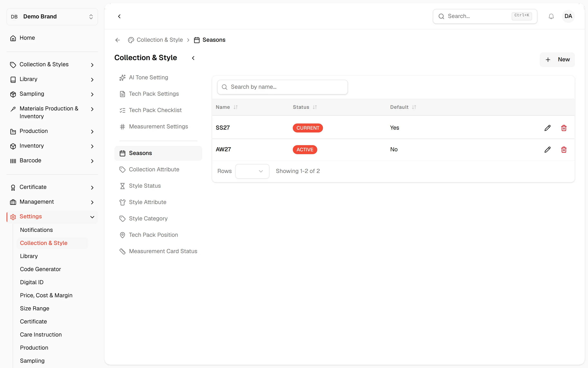Expand Materials Production & Inventory section
Screen dimensions: 588x368
coord(52,112)
